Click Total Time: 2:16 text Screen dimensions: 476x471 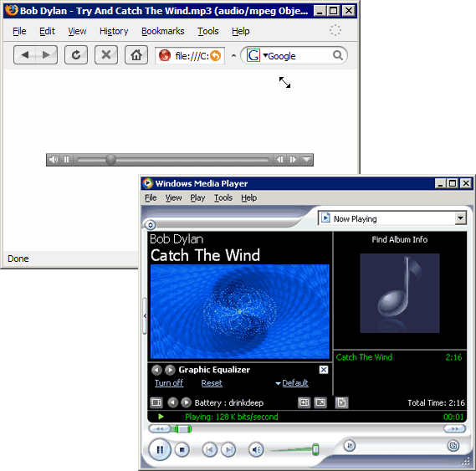(436, 403)
